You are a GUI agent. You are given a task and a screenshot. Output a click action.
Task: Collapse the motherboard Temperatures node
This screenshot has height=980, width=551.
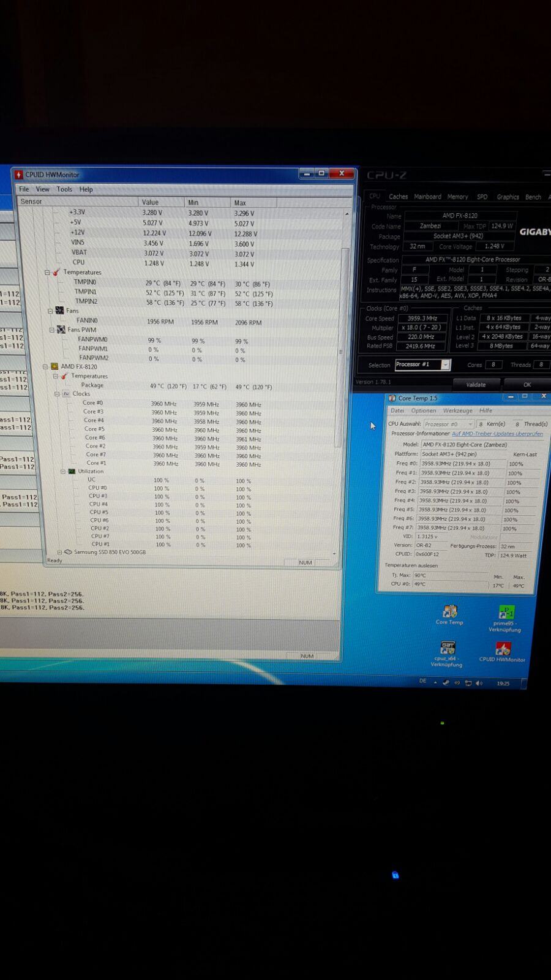pos(47,272)
